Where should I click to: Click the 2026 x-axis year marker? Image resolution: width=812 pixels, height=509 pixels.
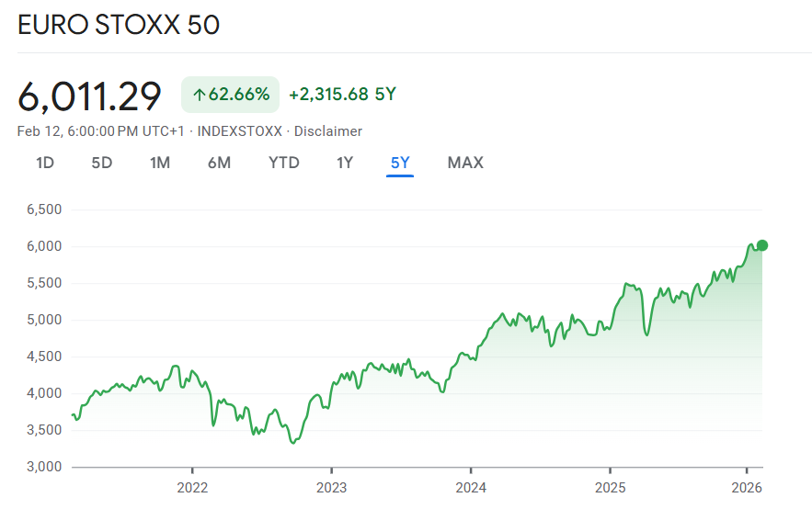746,487
